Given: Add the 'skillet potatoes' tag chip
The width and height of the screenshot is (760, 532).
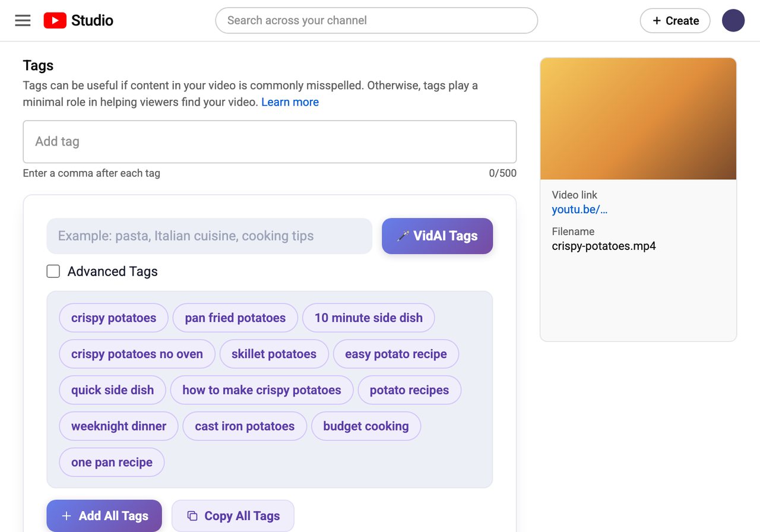Looking at the screenshot, I should pyautogui.click(x=274, y=354).
